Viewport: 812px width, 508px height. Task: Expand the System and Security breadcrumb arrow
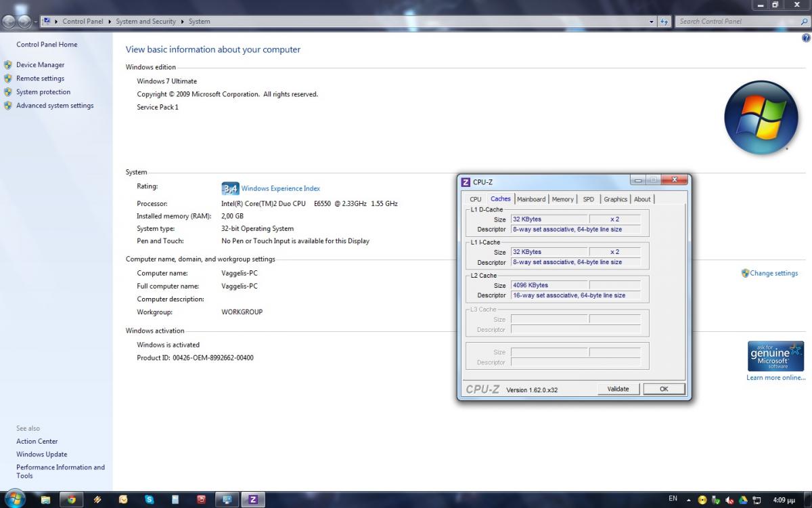tap(182, 22)
